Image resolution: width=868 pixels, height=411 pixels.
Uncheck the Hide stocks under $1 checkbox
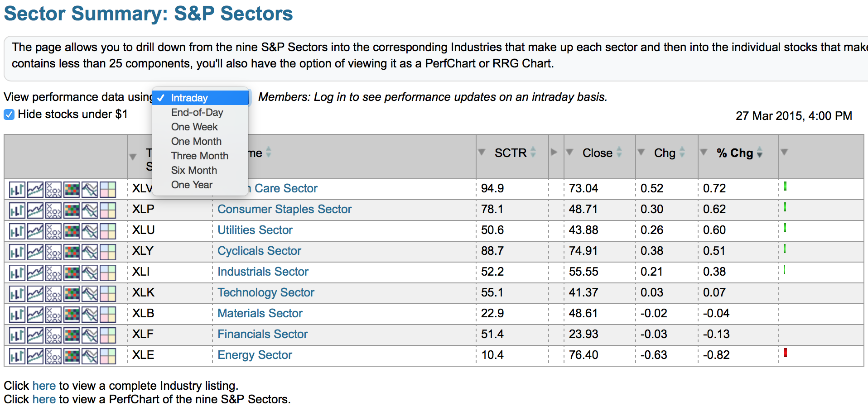[9, 115]
